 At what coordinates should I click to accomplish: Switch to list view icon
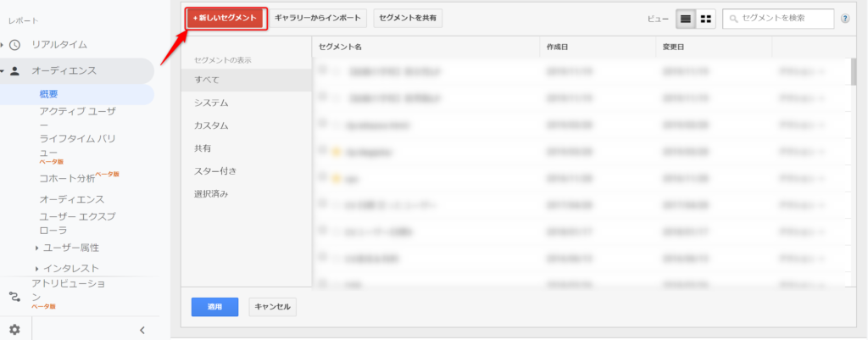[x=685, y=19]
